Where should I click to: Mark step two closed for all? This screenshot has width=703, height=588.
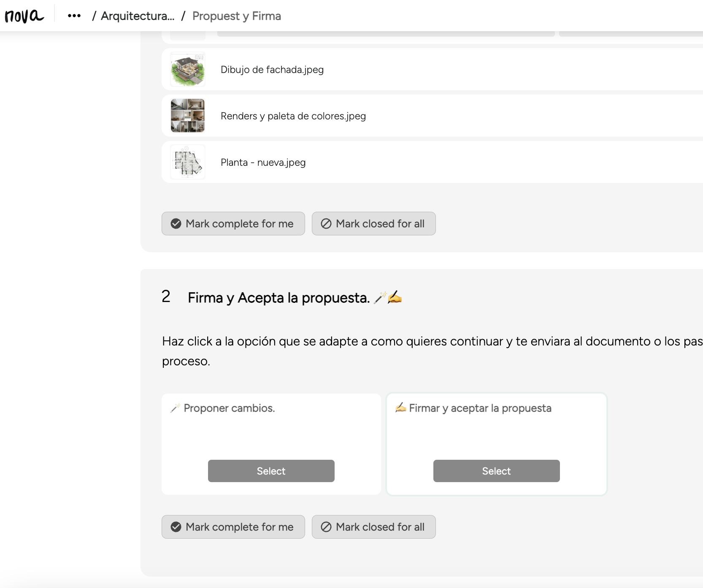point(373,527)
